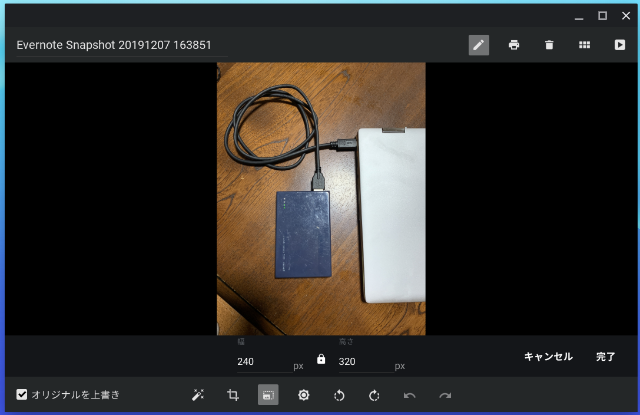Maximize the gallery window
The width and height of the screenshot is (640, 415).
[602, 16]
